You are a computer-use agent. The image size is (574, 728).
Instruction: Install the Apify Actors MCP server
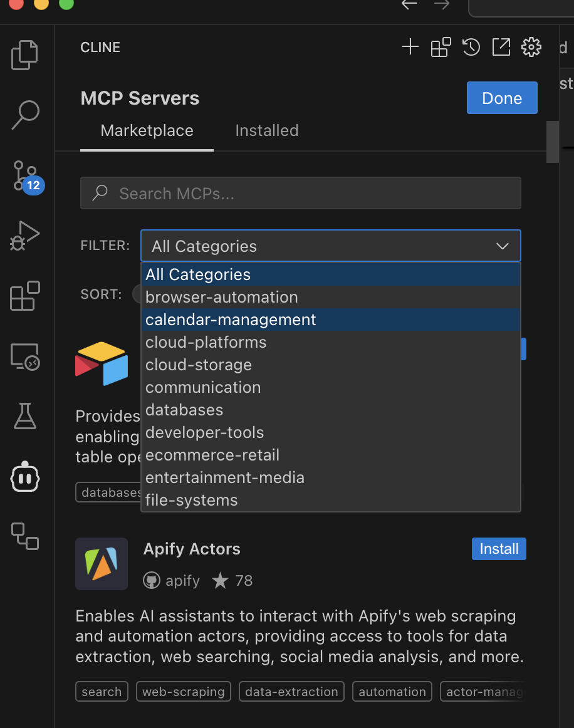point(498,549)
